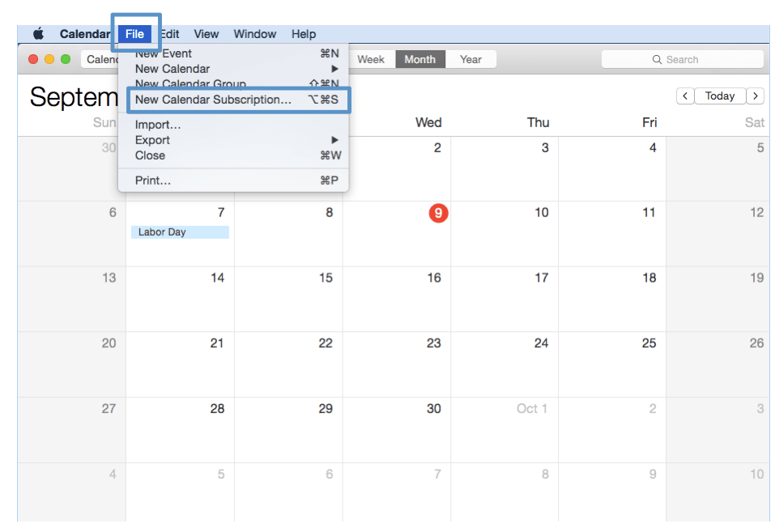Open the Apple menu icon
This screenshot has height=532, width=775.
(x=38, y=34)
